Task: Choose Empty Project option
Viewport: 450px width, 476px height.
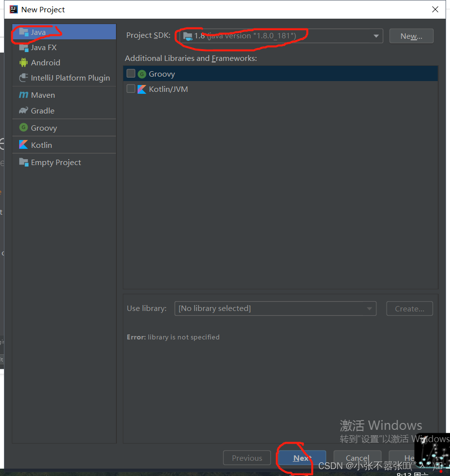Action: (64, 163)
